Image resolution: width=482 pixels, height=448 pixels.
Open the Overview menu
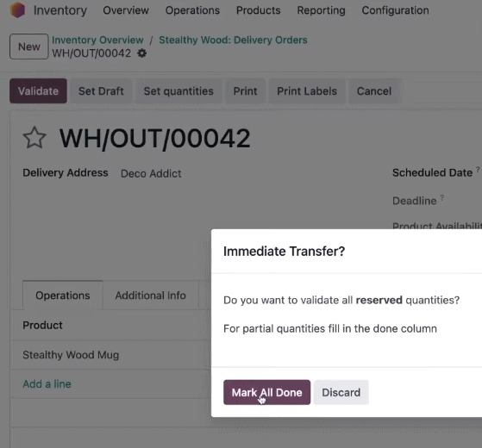point(126,10)
